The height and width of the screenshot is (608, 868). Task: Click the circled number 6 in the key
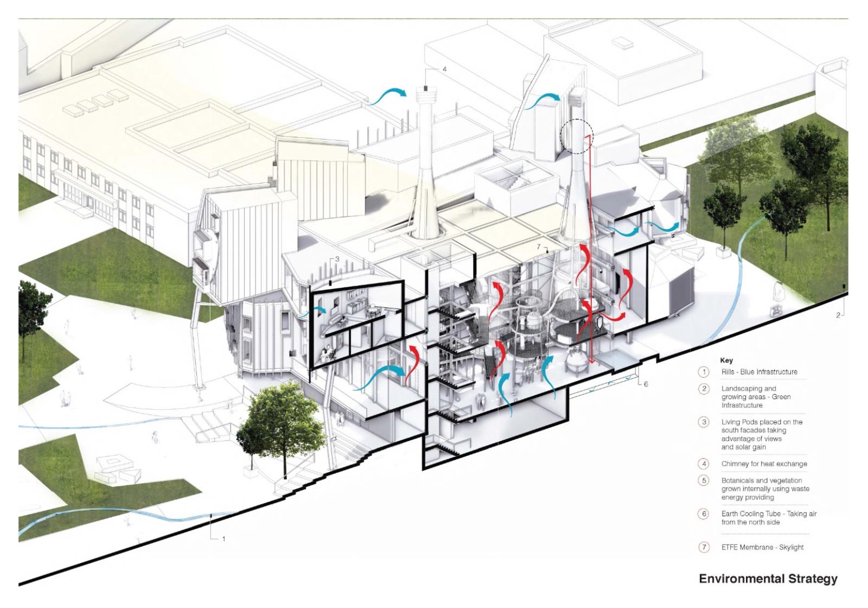tap(704, 514)
